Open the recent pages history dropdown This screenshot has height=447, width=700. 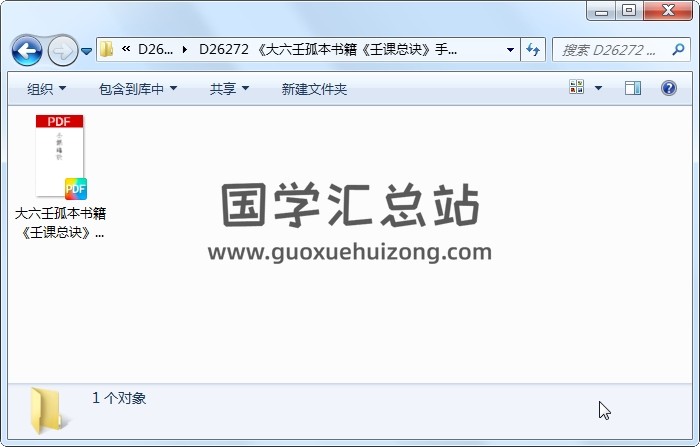coord(87,51)
